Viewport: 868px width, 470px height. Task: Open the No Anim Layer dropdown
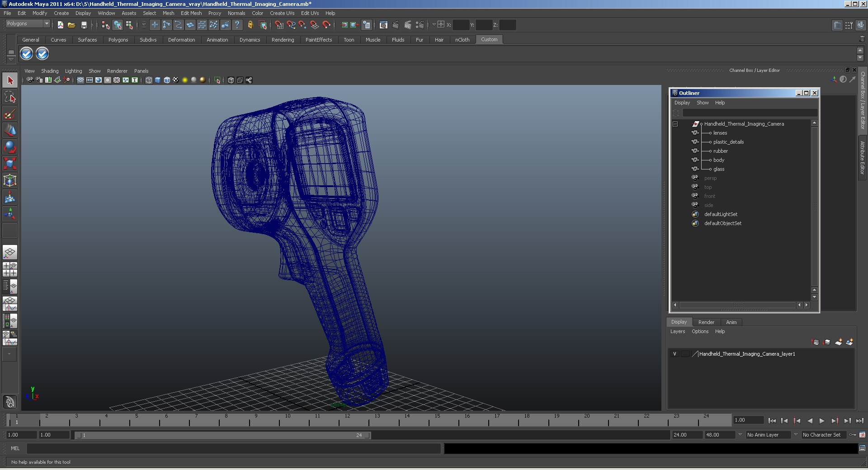pos(768,435)
